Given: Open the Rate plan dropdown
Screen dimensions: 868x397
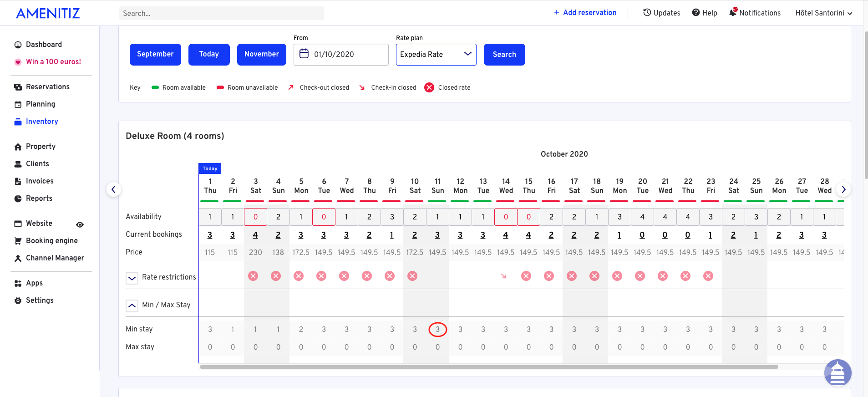Looking at the screenshot, I should click(x=436, y=54).
